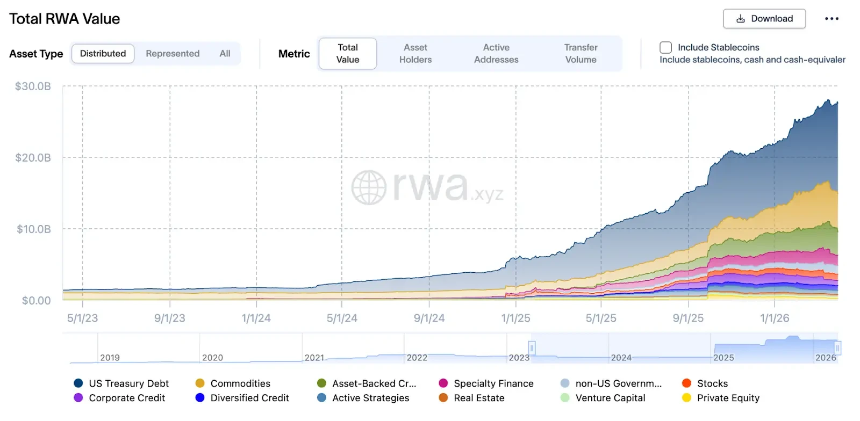
Task: Click the Specialty Finance legend dot
Action: click(x=443, y=383)
